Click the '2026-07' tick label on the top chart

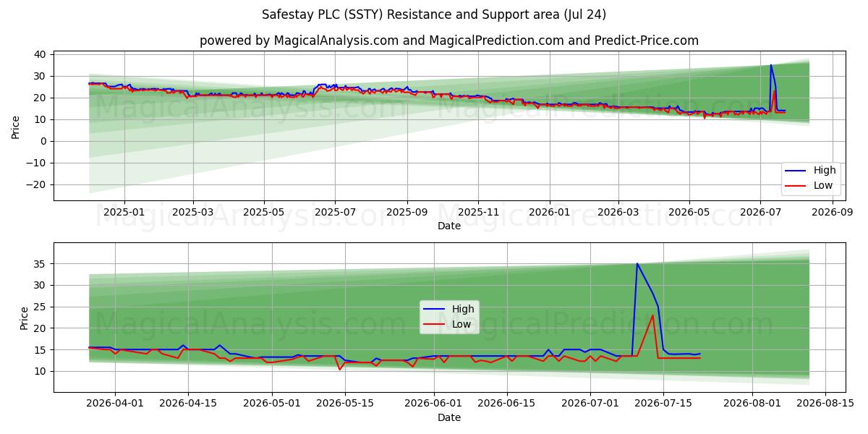759,212
